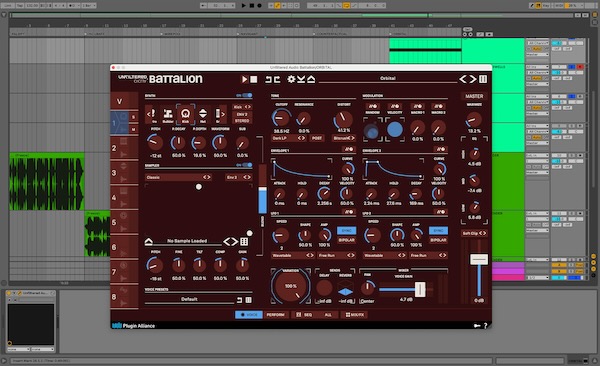Toggle LFO 2 Bipolar button
This screenshot has height=366, width=600.
pyautogui.click(x=438, y=240)
